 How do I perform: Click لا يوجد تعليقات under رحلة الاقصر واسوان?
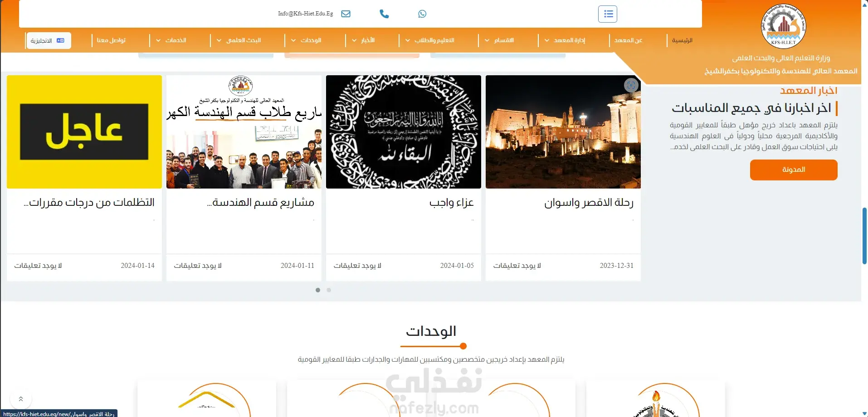pos(517,266)
